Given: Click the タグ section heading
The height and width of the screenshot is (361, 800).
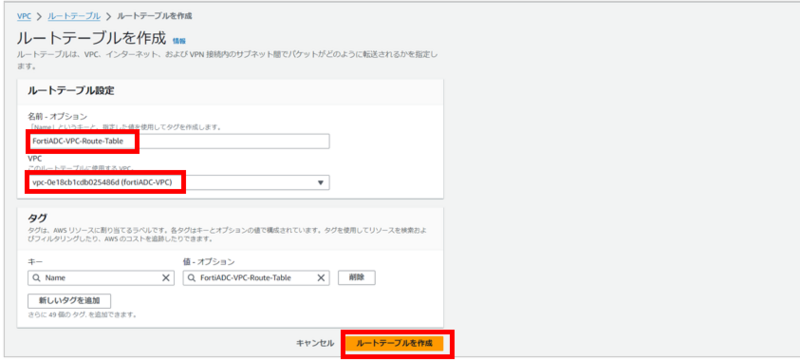Looking at the screenshot, I should click(x=36, y=218).
